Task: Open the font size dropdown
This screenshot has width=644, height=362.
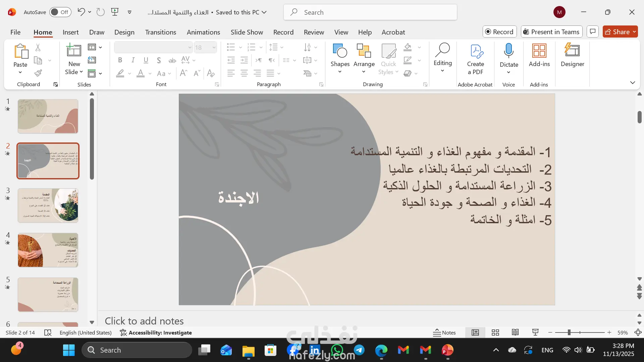Action: tap(214, 47)
